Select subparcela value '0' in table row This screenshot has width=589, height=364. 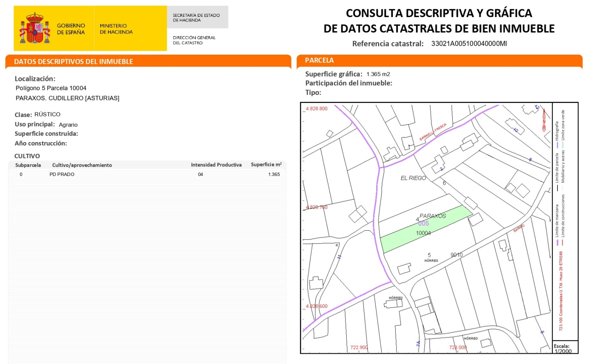click(21, 174)
